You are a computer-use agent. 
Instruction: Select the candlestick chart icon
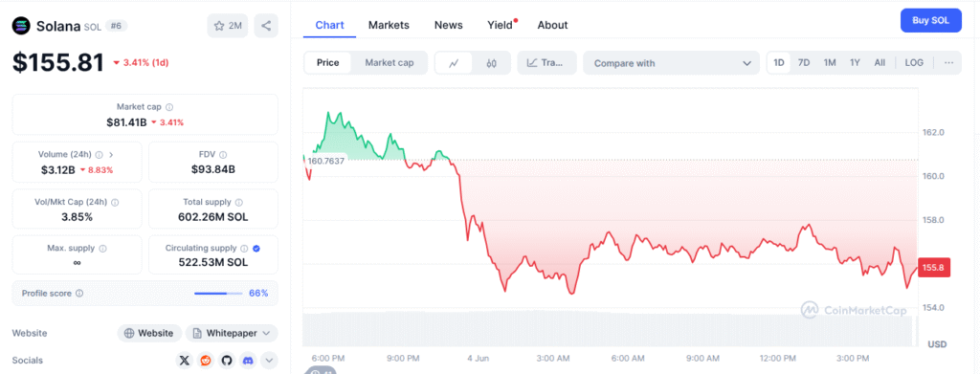tap(491, 63)
